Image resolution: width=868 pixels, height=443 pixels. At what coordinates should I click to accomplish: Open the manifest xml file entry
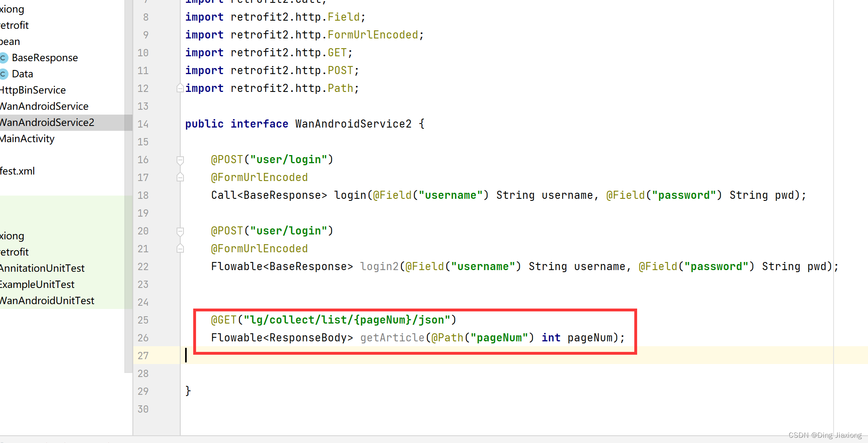17,171
